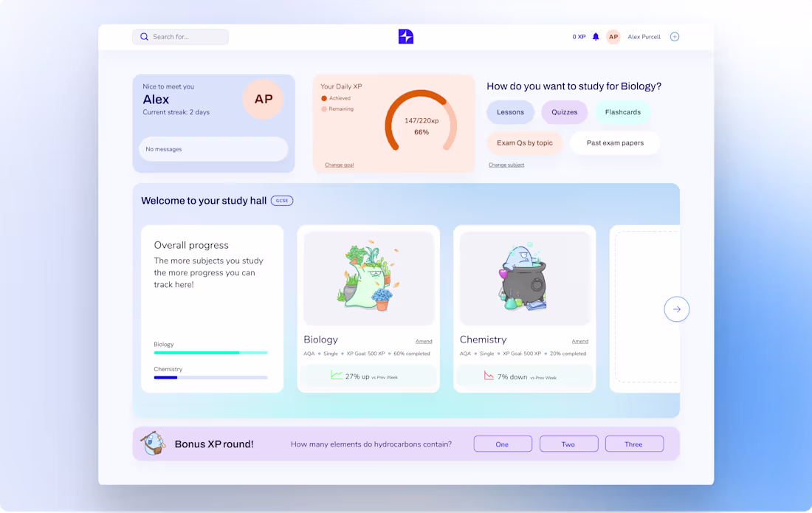Screen dimensions: 812x513
Task: Click the next arrow in study hall
Action: [x=676, y=309]
